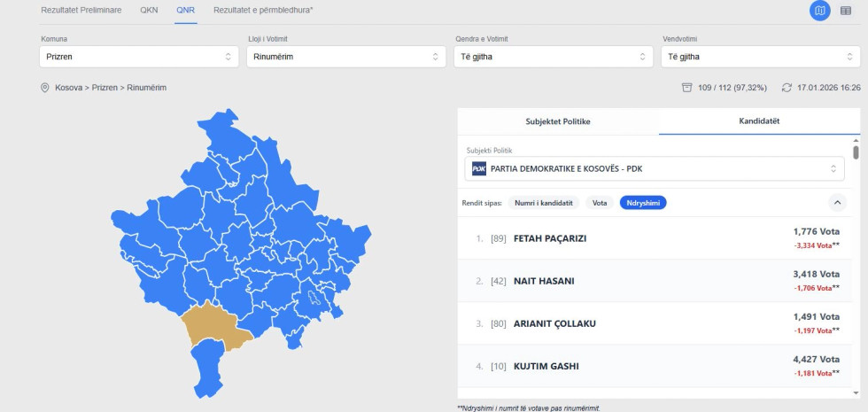Open the Komuna dropdown
This screenshot has height=412, width=868.
137,56
